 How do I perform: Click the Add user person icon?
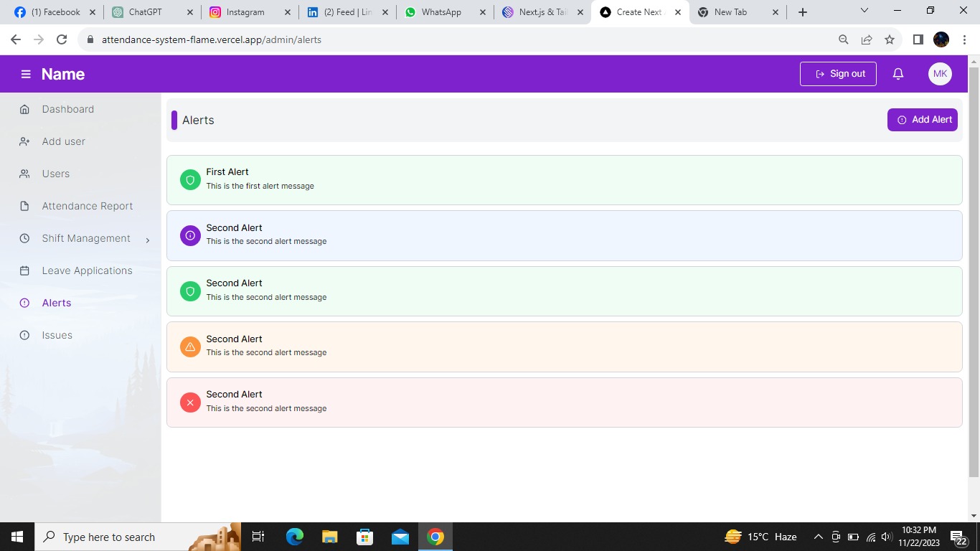coord(24,141)
